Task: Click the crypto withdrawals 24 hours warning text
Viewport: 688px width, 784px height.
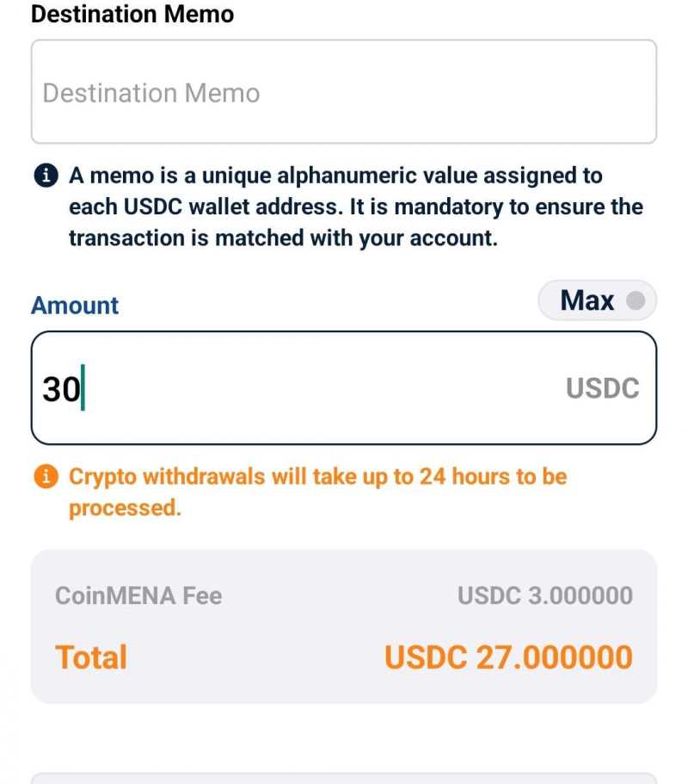Action: [x=318, y=491]
